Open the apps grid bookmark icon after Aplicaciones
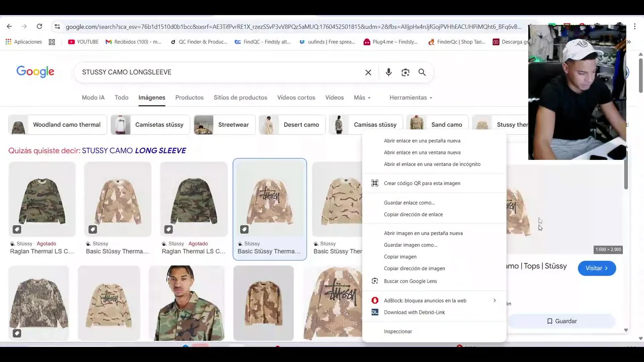Screen dimensions: 644x362 tap(51, 42)
